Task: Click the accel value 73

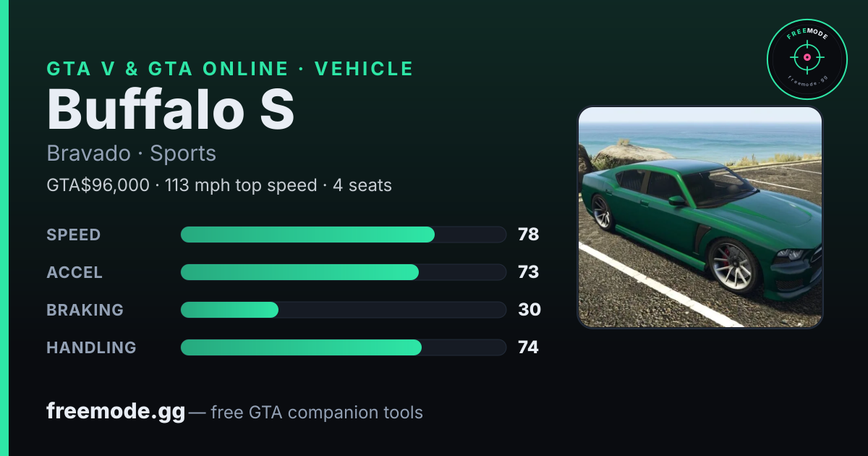Action: click(529, 272)
